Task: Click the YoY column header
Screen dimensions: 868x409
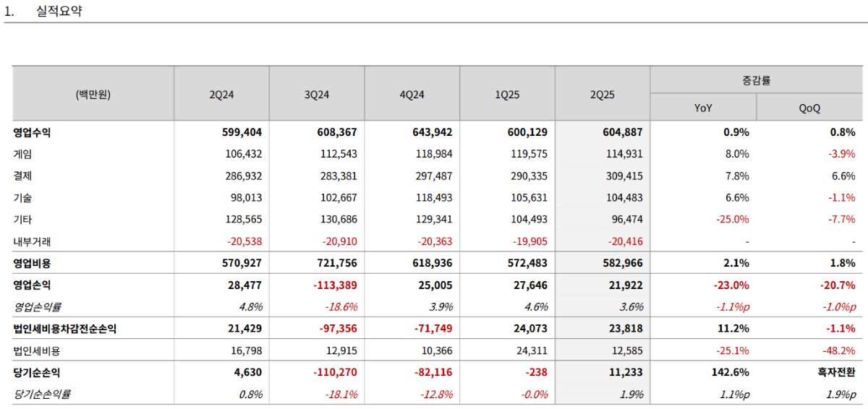Action: point(703,108)
